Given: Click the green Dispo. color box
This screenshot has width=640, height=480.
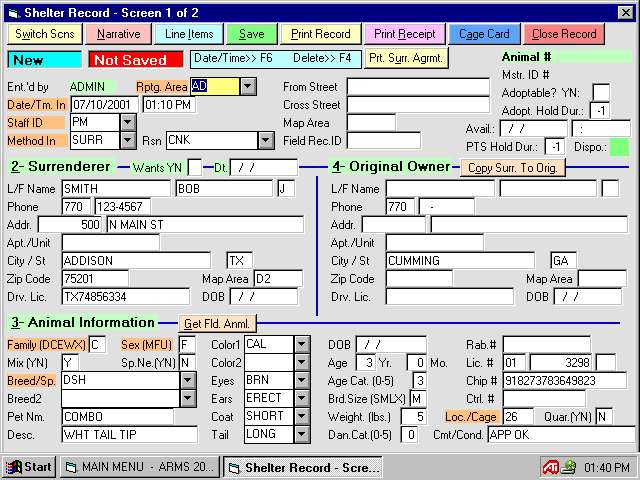Looking at the screenshot, I should pyautogui.click(x=619, y=147).
